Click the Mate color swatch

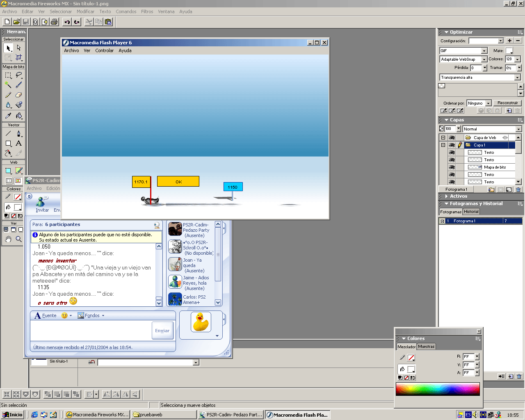tap(509, 50)
